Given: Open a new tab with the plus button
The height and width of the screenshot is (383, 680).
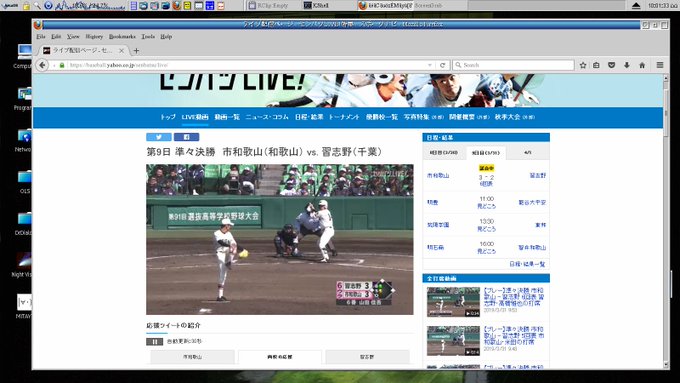Looking at the screenshot, I should (136, 51).
